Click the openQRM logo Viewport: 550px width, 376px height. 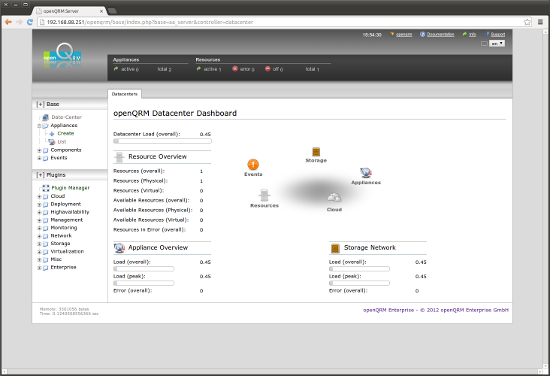62,55
